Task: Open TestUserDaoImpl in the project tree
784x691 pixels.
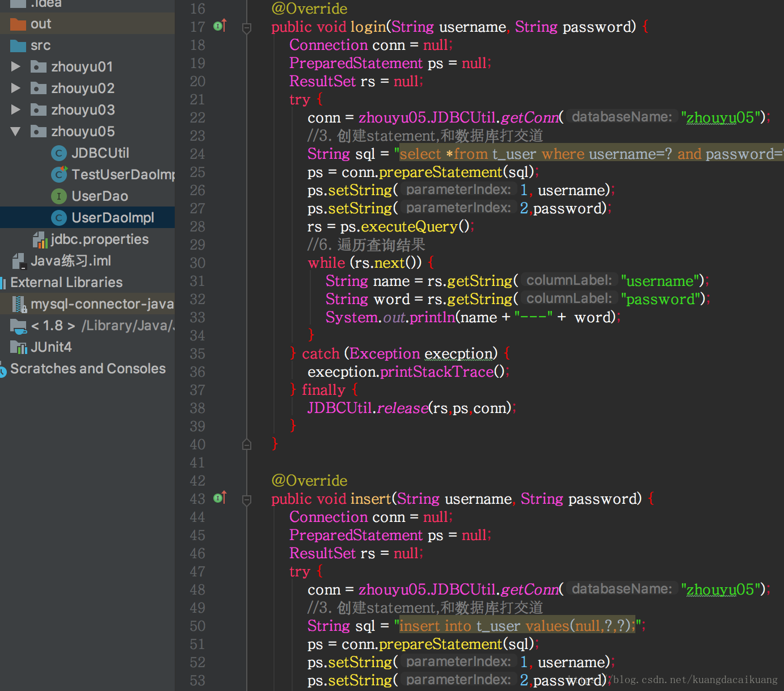Action: click(123, 175)
